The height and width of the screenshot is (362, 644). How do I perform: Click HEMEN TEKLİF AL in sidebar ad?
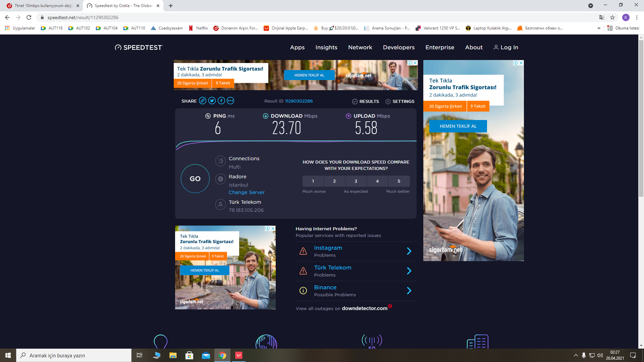coord(458,126)
